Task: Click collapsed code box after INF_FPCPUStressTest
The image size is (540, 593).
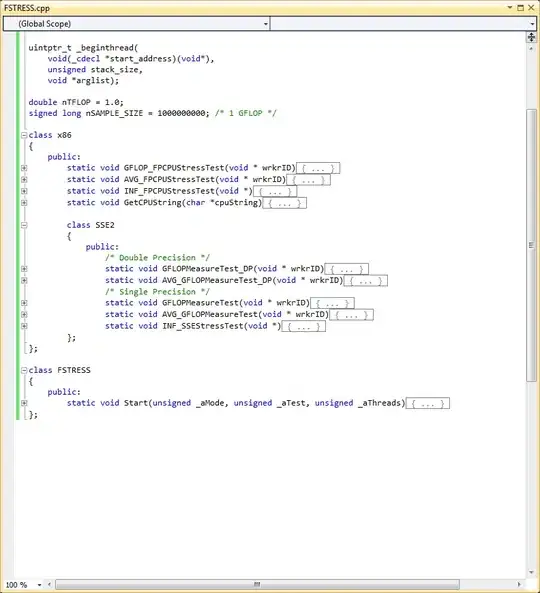Action: coord(275,191)
